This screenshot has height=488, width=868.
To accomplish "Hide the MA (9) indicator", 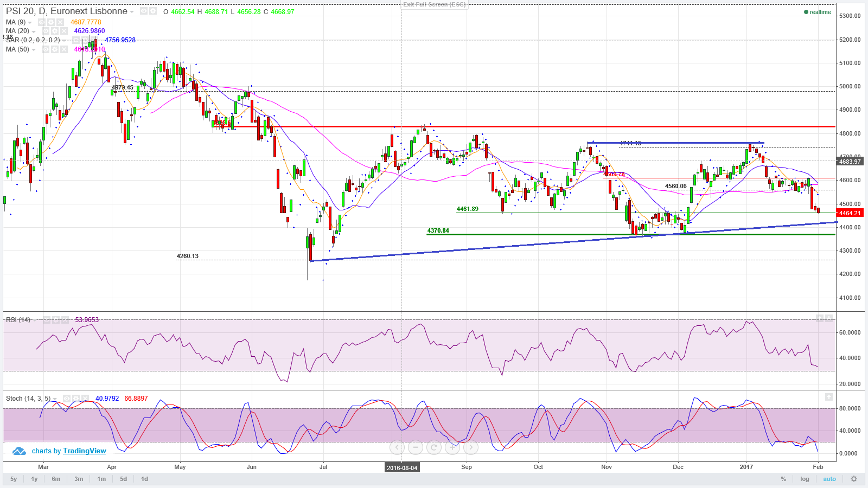I will (x=42, y=22).
